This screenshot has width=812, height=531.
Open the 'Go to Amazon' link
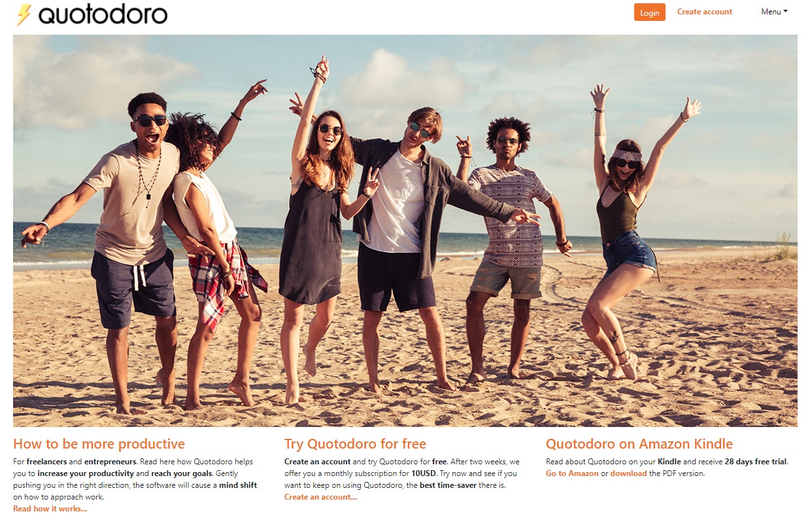tap(572, 473)
